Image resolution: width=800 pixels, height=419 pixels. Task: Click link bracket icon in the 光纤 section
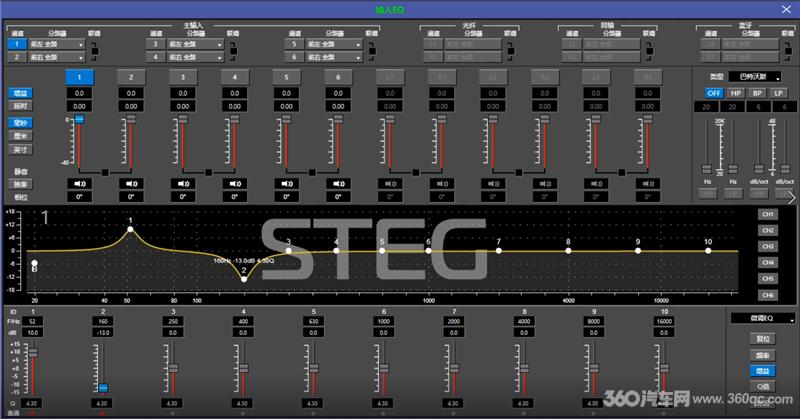(x=510, y=51)
